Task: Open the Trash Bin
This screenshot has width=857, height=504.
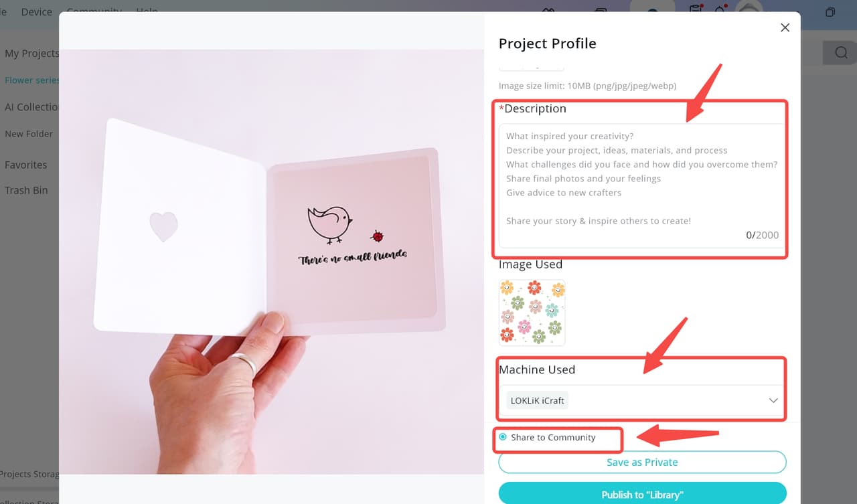Action: (26, 190)
